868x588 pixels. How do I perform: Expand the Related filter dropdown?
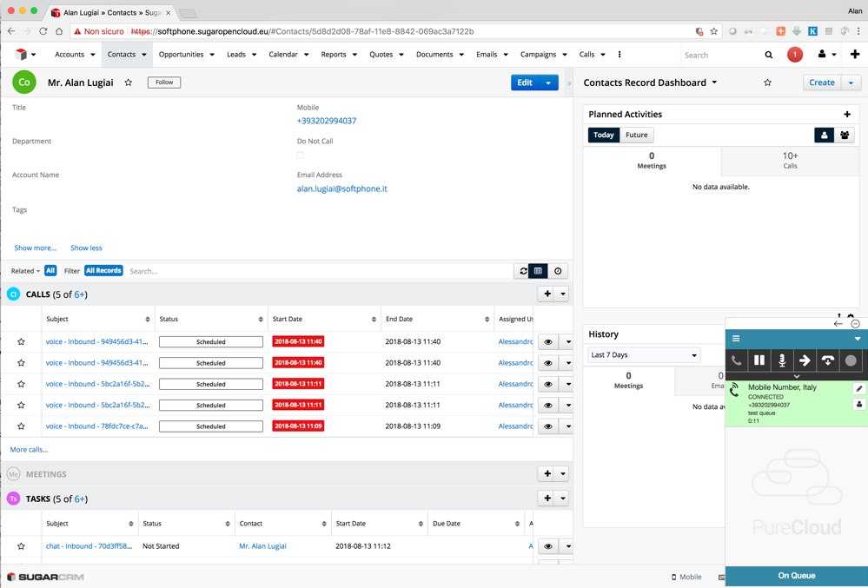coord(25,271)
